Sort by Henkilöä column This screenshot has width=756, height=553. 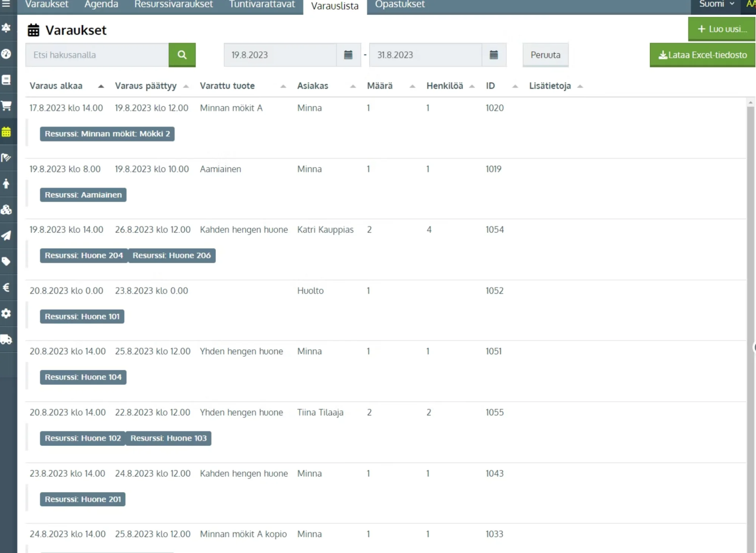coord(451,86)
